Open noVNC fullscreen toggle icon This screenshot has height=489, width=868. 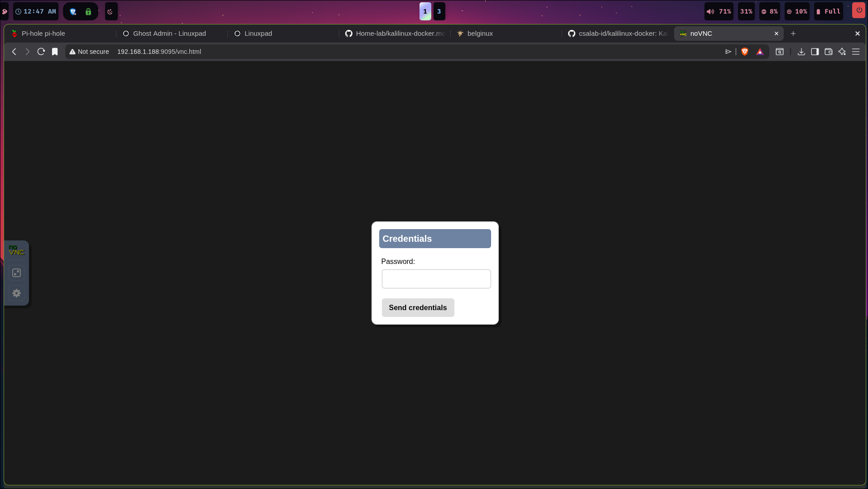(17, 273)
